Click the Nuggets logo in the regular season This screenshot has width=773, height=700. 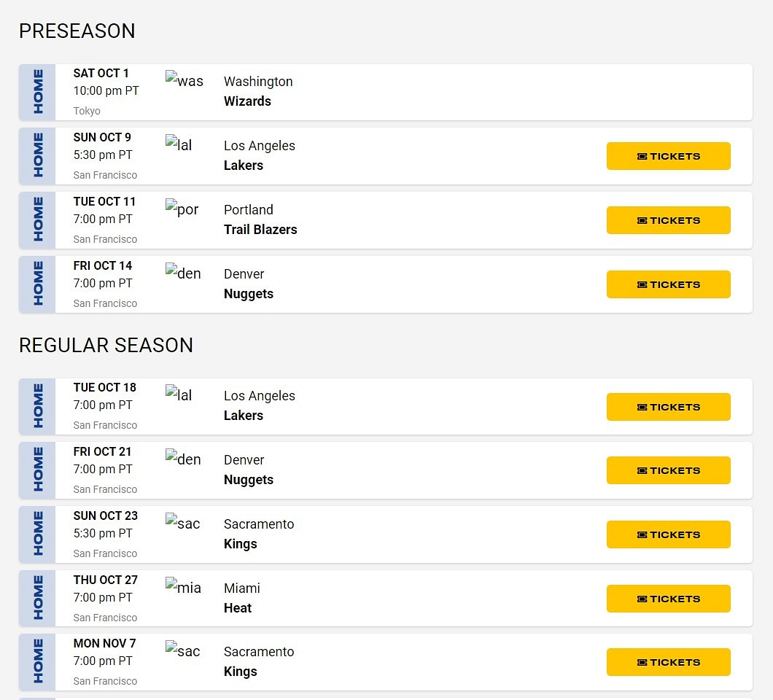click(x=182, y=459)
